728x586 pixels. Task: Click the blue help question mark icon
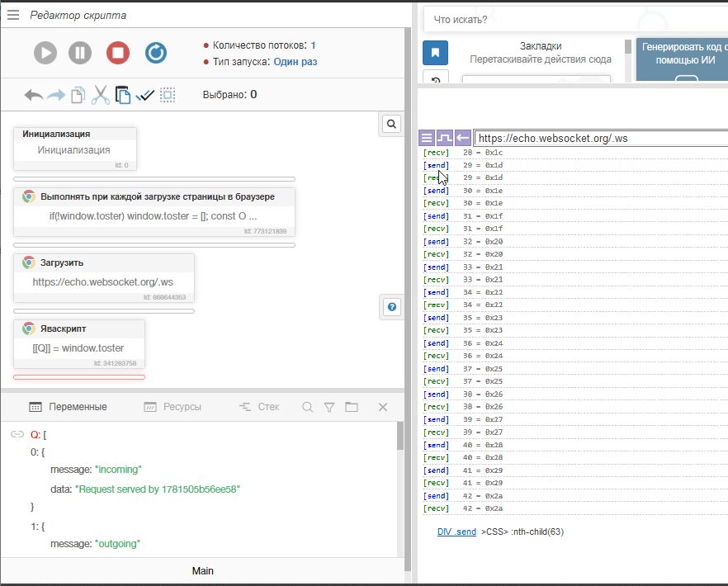pos(392,307)
